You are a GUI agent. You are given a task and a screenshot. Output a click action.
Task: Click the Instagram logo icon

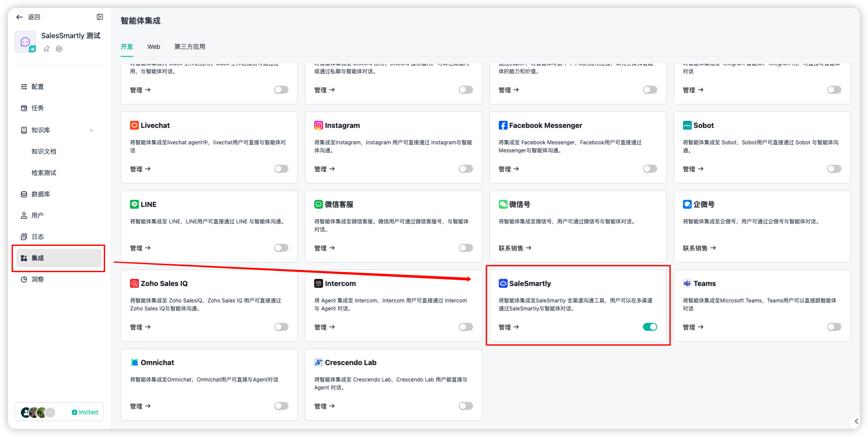pos(319,125)
